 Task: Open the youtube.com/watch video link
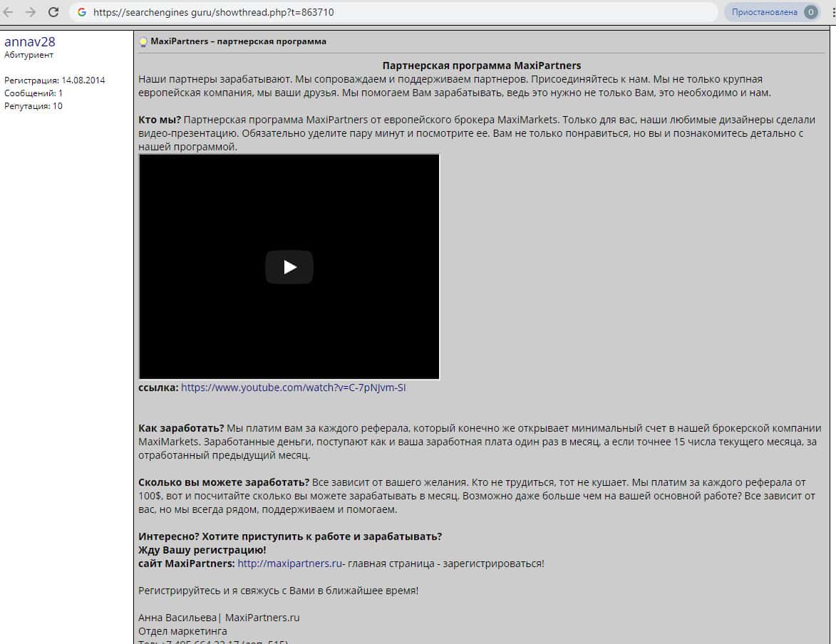click(x=293, y=388)
